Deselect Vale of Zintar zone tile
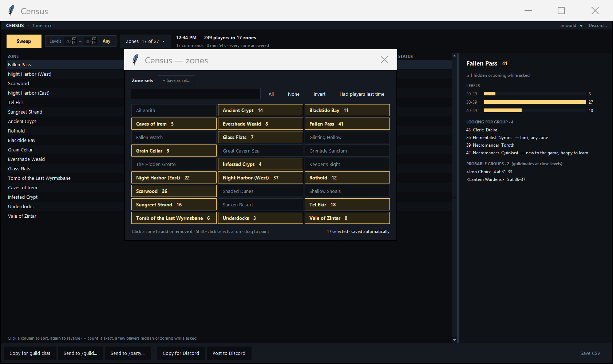The width and height of the screenshot is (613, 364). (347, 218)
